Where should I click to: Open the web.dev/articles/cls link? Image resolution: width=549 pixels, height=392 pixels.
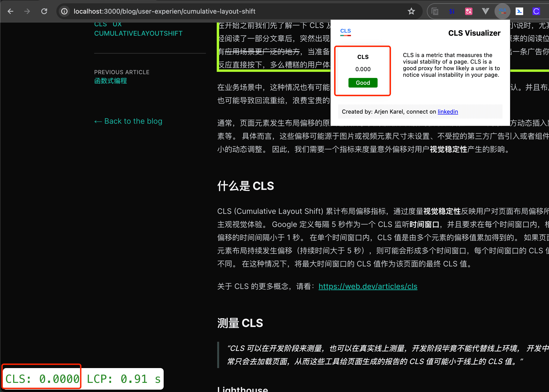(x=368, y=286)
